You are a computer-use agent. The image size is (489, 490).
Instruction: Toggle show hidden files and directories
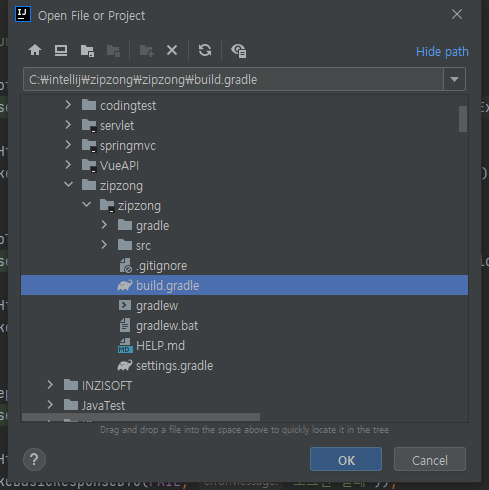click(x=239, y=51)
